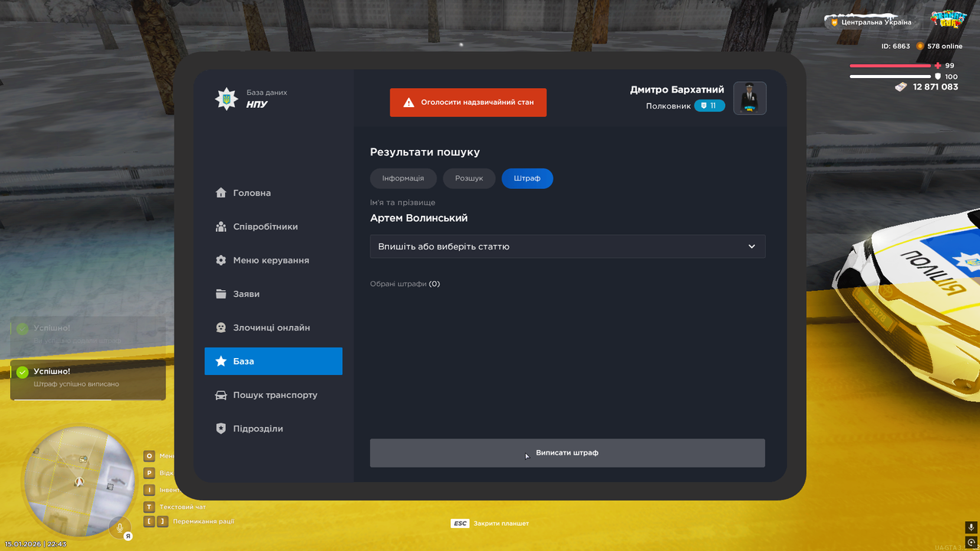Select the Штраф tab

(528, 178)
